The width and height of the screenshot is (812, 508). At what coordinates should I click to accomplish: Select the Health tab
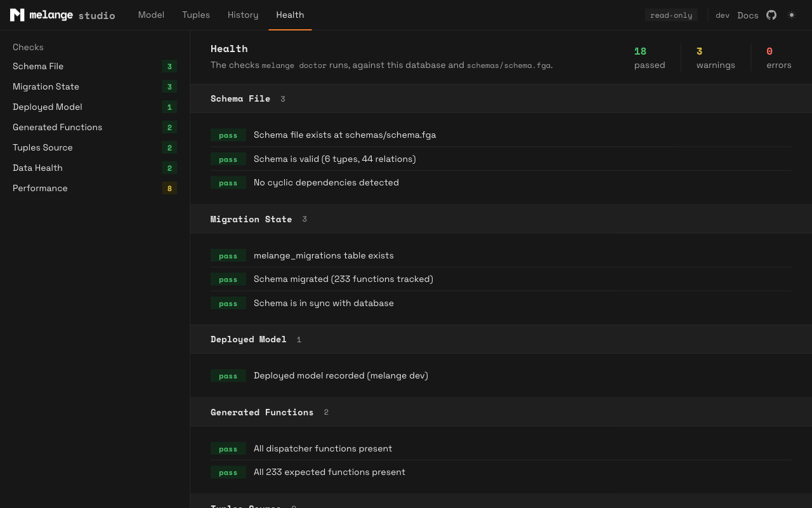(x=290, y=15)
